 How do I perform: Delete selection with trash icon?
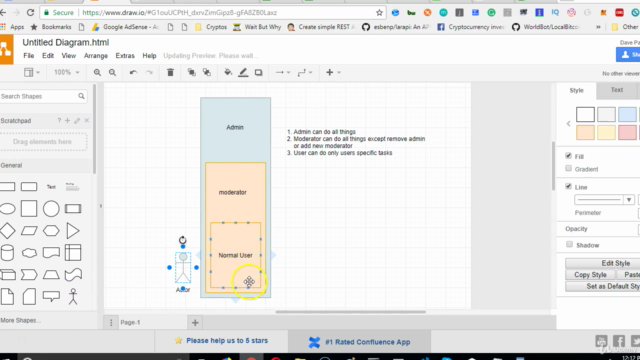point(170,73)
